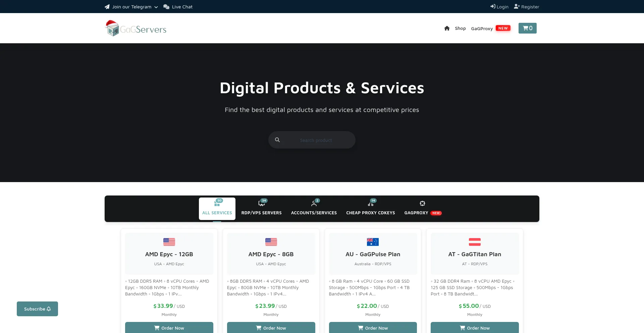Viewport: 644px width, 333px height.
Task: Open the shopping cart showing 0 items
Action: [527, 28]
